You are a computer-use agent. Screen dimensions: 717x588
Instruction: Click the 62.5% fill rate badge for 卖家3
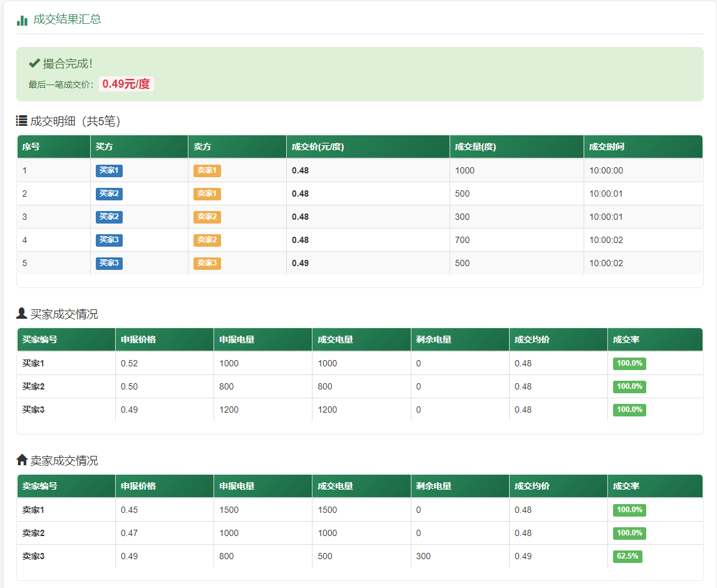(627, 556)
